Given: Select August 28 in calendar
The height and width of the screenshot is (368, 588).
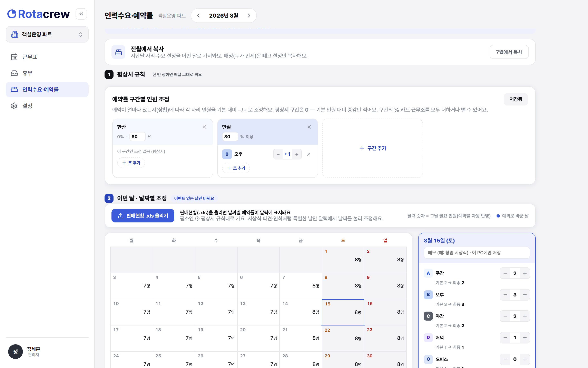Looking at the screenshot, I should [301, 360].
